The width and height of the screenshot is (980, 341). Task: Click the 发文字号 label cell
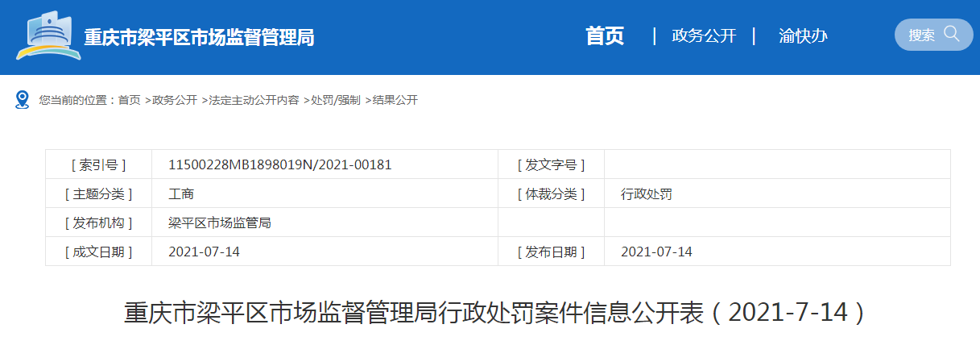pyautogui.click(x=551, y=164)
